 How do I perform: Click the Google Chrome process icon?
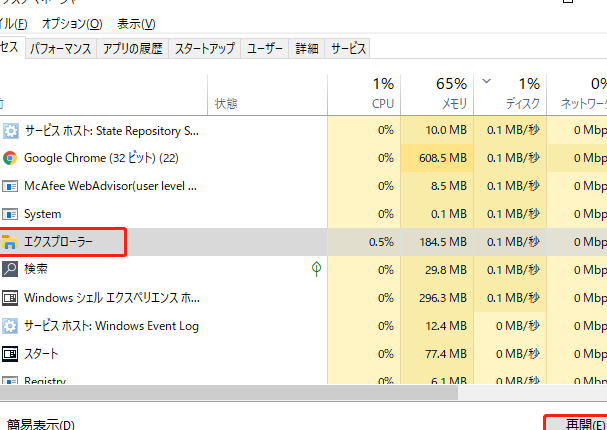point(10,158)
